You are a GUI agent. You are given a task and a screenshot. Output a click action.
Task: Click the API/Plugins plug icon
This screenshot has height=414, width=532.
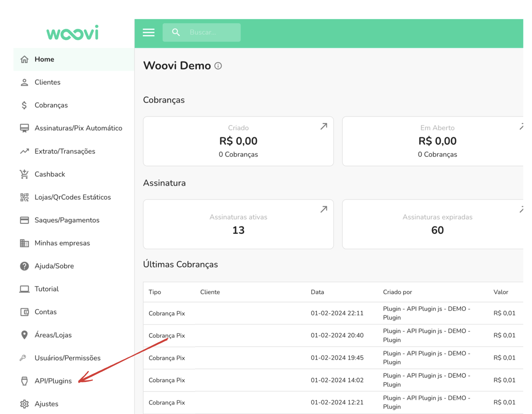pyautogui.click(x=24, y=381)
